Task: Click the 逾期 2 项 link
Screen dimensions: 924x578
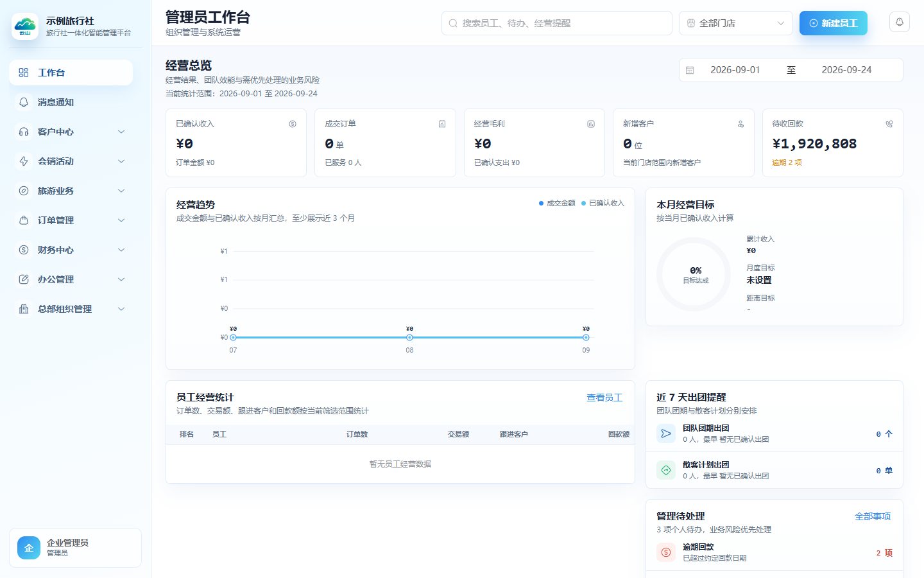Action: [x=787, y=162]
